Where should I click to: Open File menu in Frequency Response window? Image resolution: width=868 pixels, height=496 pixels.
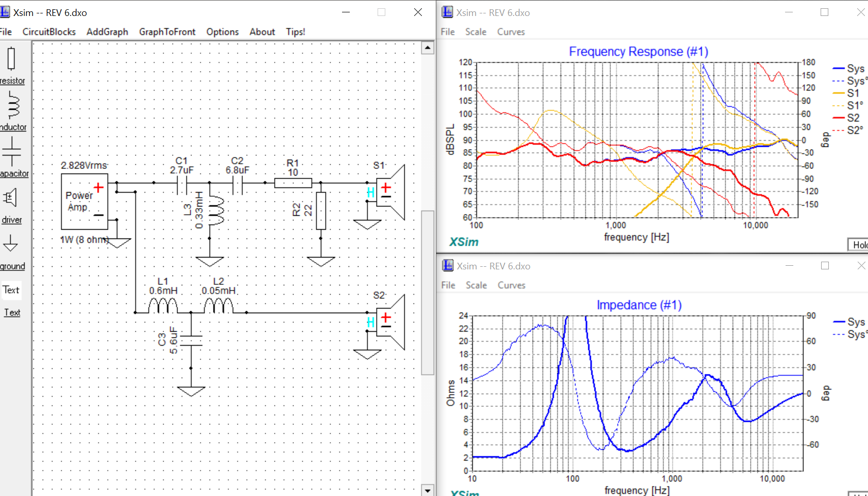(x=448, y=32)
